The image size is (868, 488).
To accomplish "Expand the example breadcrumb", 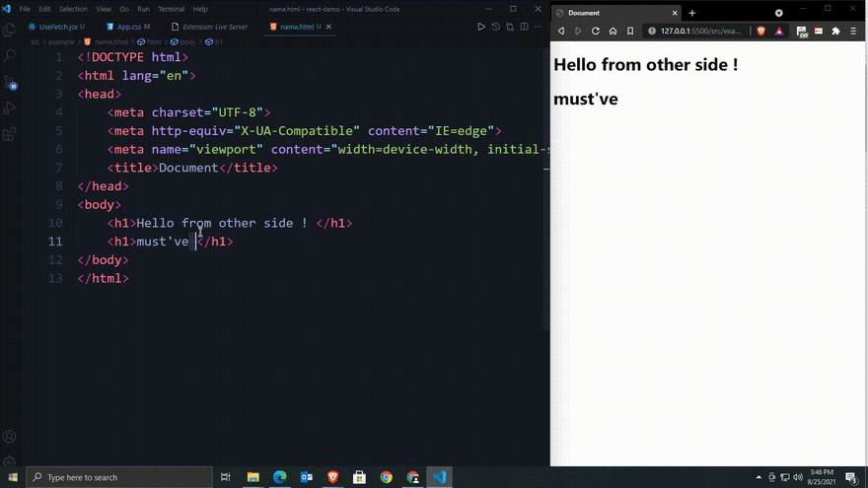I will (61, 42).
